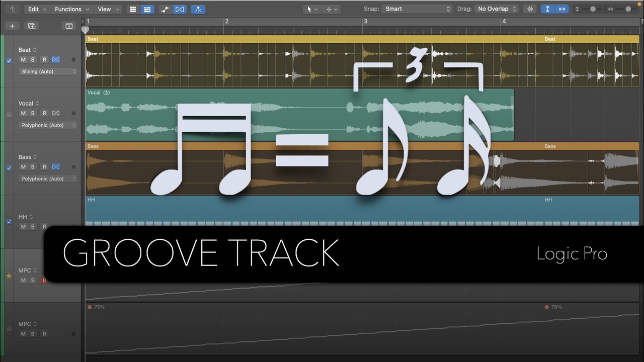Select the second Bass region header
Screen dimensions: 644x362
click(x=591, y=146)
